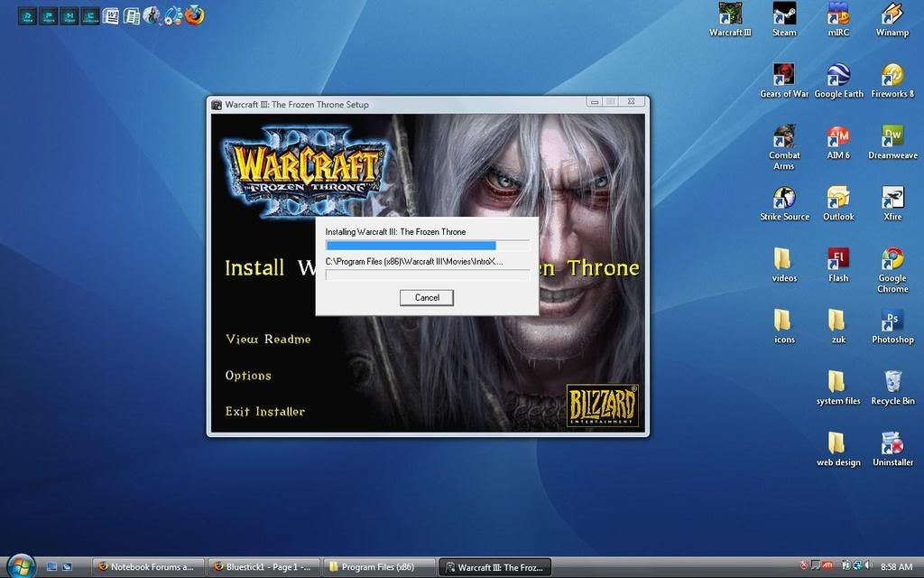The width and height of the screenshot is (924, 578).
Task: Select the Dreamweaver desktop icon
Action: coord(892,142)
